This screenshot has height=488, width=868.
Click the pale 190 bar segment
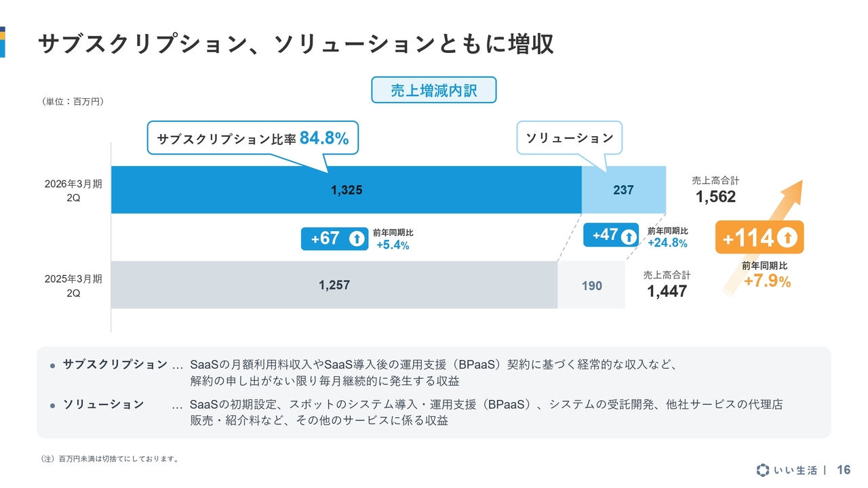pos(591,285)
